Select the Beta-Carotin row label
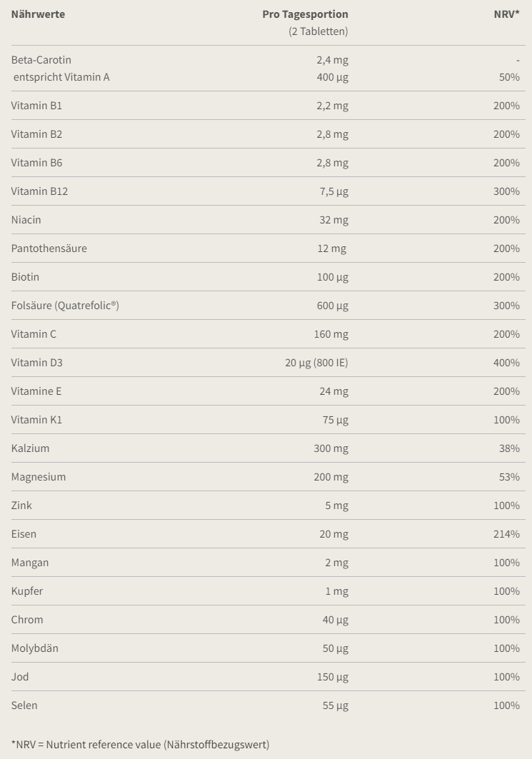The image size is (532, 759). [x=41, y=59]
